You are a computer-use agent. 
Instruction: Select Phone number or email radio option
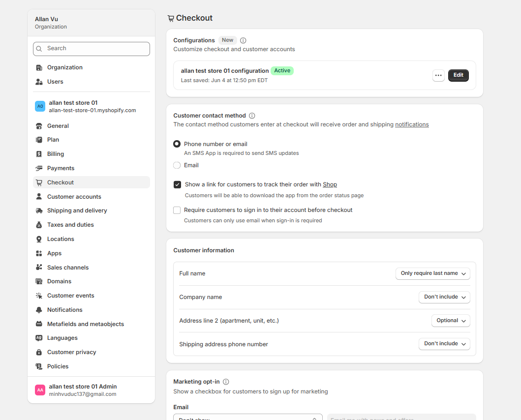[x=177, y=144]
